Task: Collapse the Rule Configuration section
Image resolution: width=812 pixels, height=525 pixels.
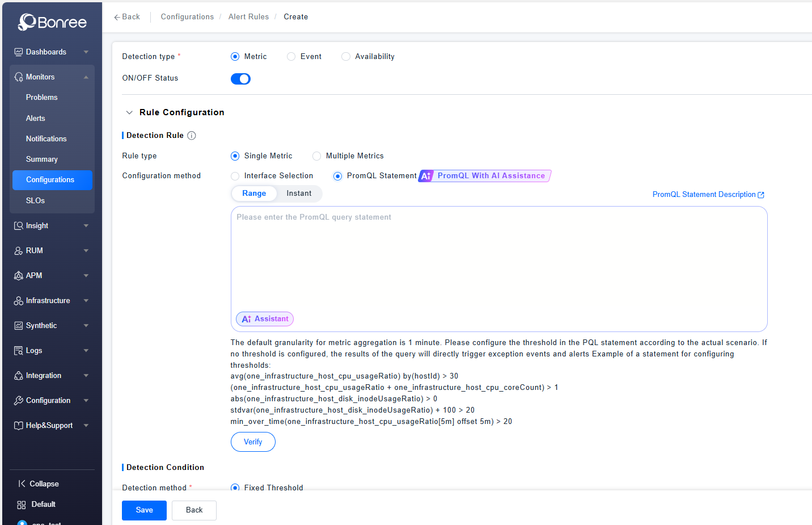Action: (129, 112)
